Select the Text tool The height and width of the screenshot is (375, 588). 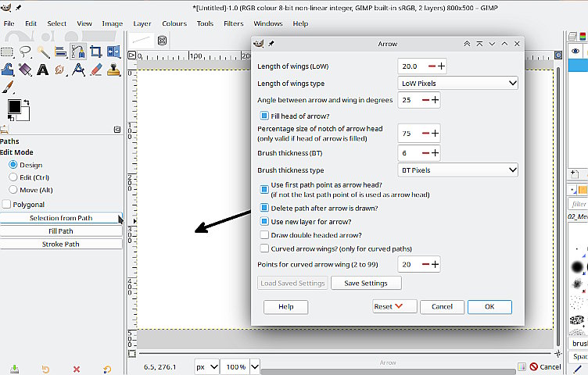43,70
